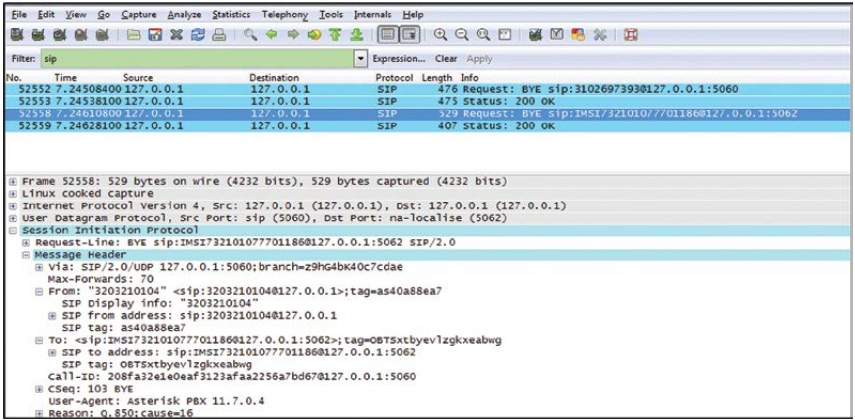Open the Help lifebuoy toolbar icon
Viewport: 855px width, 420px height.
coord(631,35)
